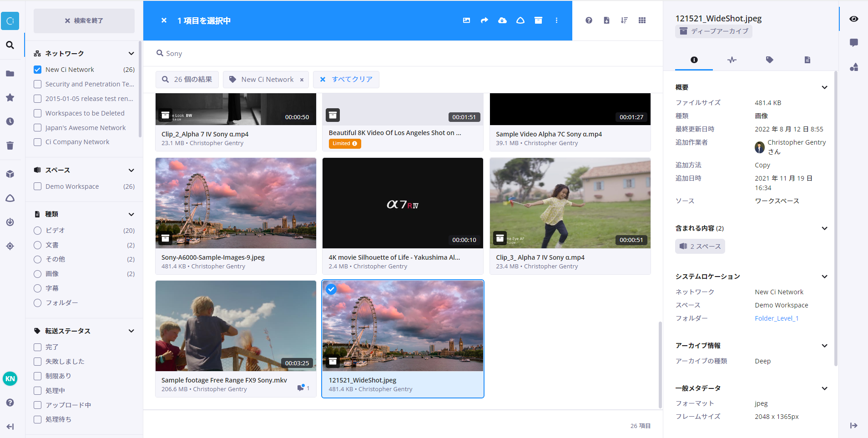Click the KN user avatar
Viewport: 868px width, 438px height.
(x=10, y=378)
